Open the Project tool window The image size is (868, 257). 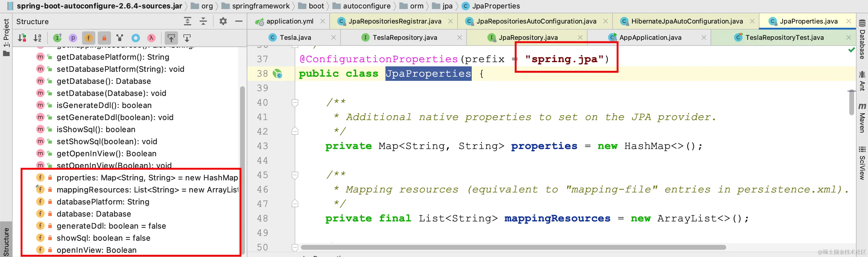6,37
